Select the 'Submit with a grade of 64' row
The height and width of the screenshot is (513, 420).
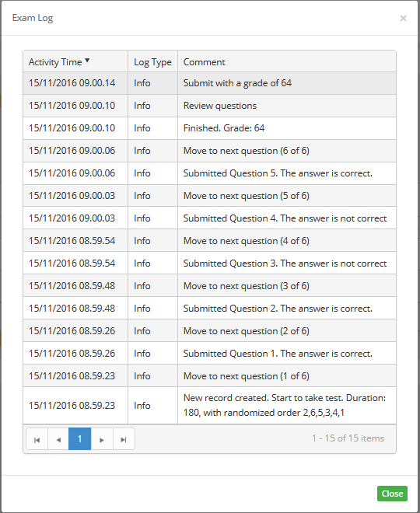(209, 83)
